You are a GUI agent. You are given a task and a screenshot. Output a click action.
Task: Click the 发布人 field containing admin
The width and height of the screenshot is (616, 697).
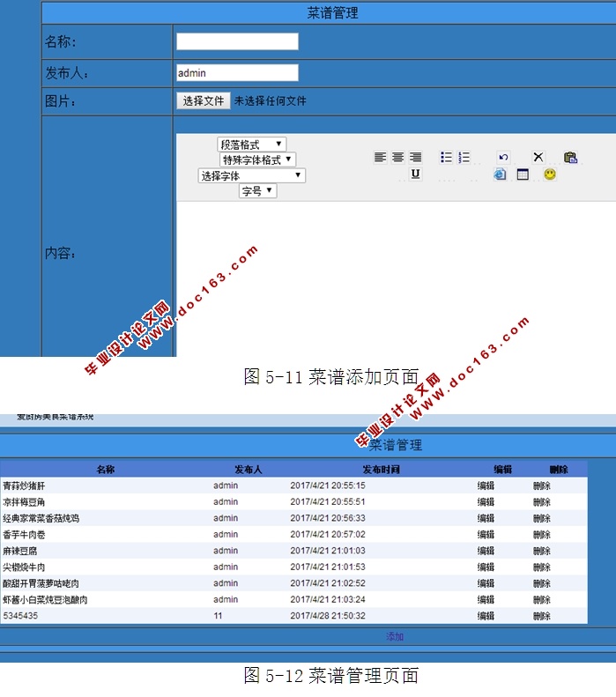point(237,73)
